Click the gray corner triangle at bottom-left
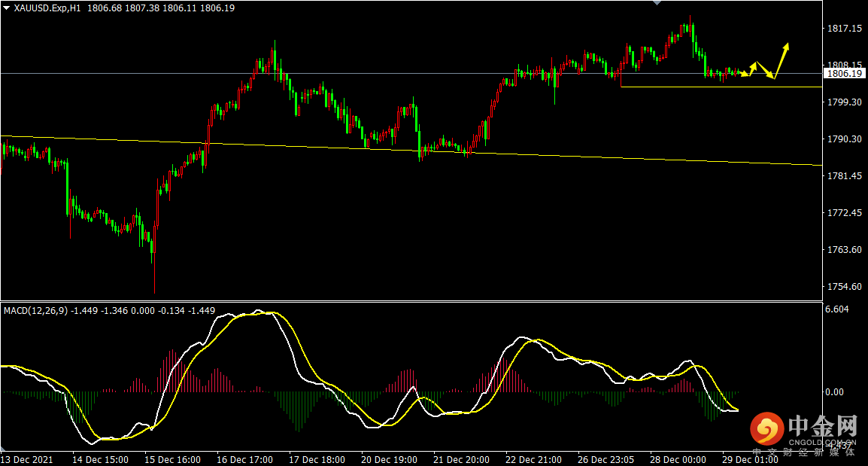868x466 pixels. point(3,448)
